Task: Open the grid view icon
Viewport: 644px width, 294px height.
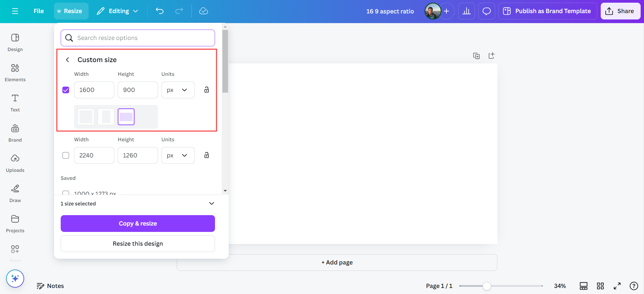Action: pos(600,286)
